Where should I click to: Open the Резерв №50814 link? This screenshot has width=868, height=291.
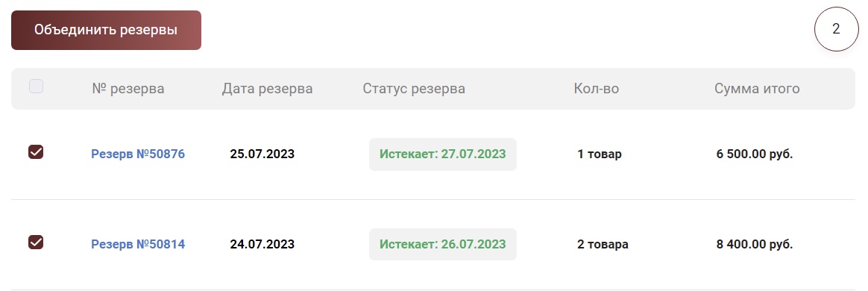click(138, 245)
